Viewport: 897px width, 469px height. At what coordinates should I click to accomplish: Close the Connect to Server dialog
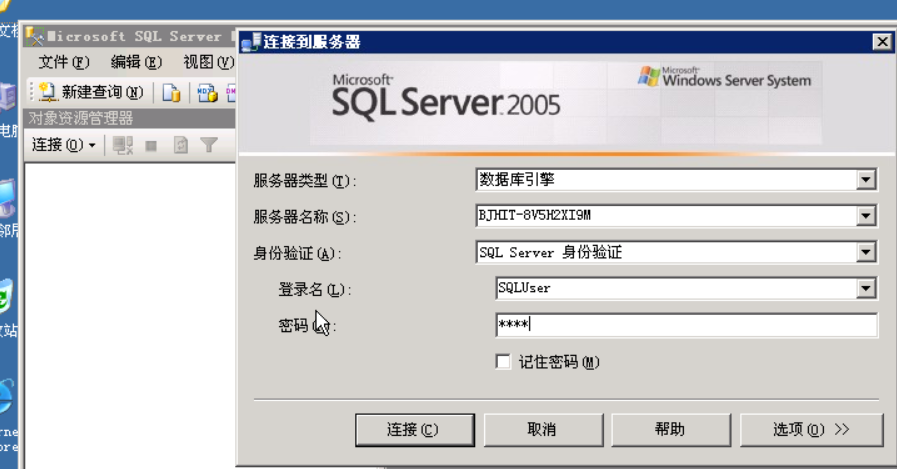point(882,42)
